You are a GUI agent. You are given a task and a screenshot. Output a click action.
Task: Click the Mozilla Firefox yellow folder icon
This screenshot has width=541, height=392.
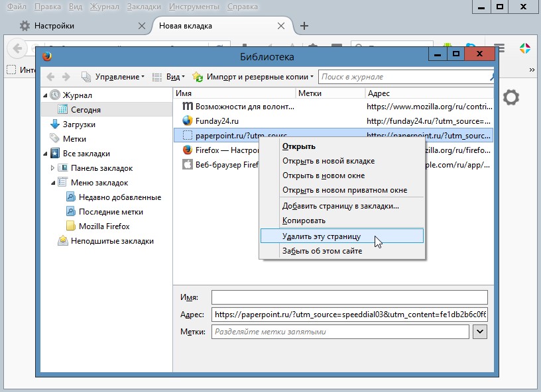tap(70, 226)
